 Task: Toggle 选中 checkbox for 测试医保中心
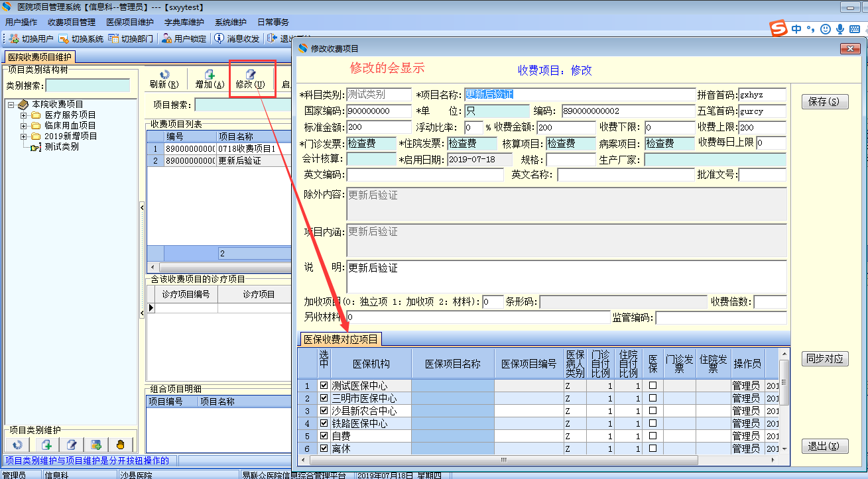[324, 386]
